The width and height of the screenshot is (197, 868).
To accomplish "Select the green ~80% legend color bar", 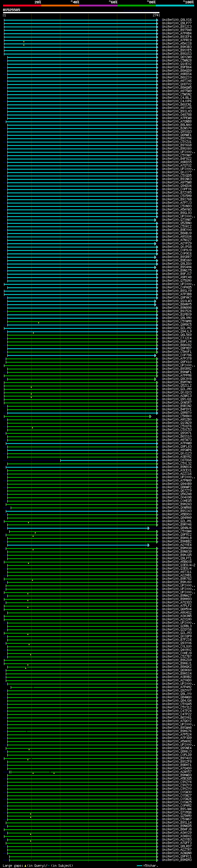I will (x=136, y=6).
